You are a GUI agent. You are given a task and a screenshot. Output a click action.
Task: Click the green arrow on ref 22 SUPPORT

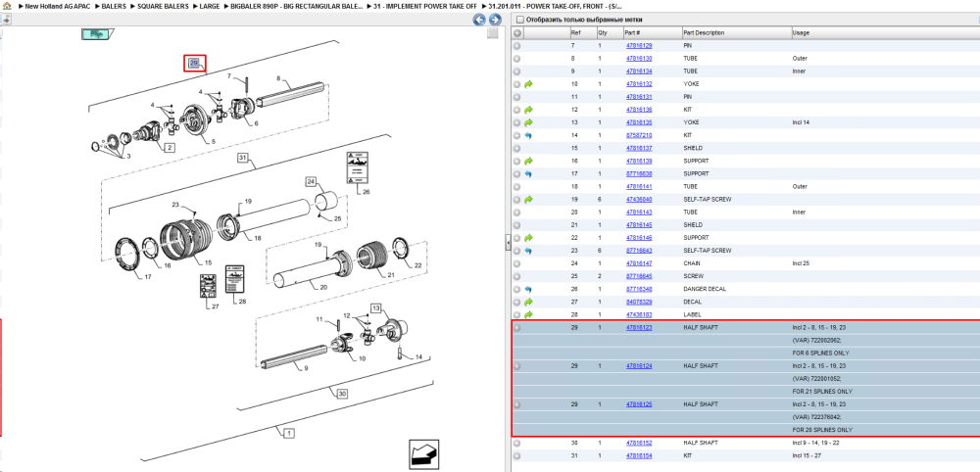[528, 238]
